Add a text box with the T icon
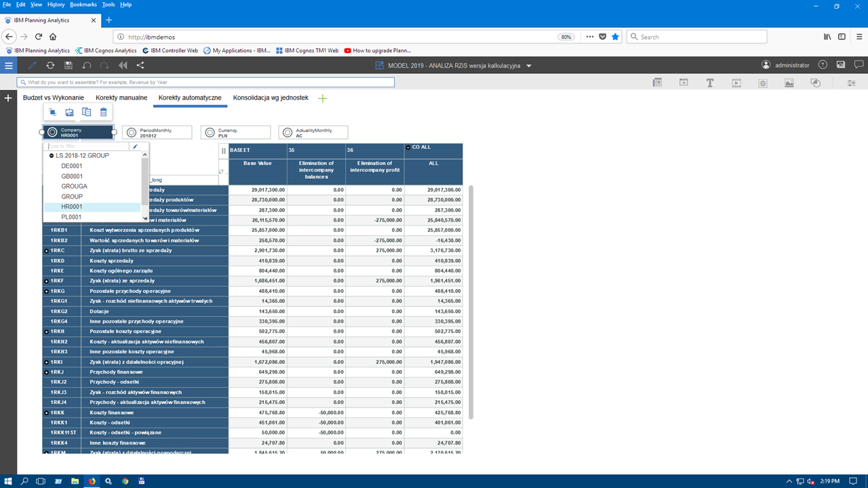 (x=710, y=83)
